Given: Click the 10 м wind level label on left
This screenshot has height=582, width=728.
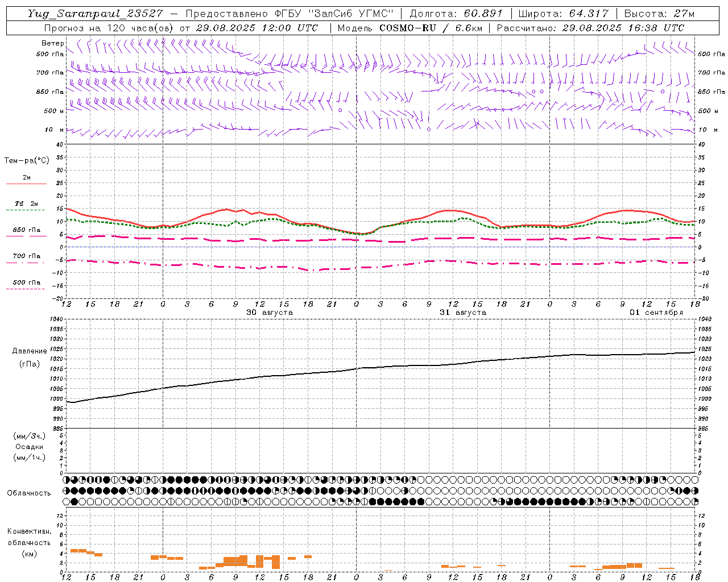Looking at the screenshot, I should [x=54, y=130].
